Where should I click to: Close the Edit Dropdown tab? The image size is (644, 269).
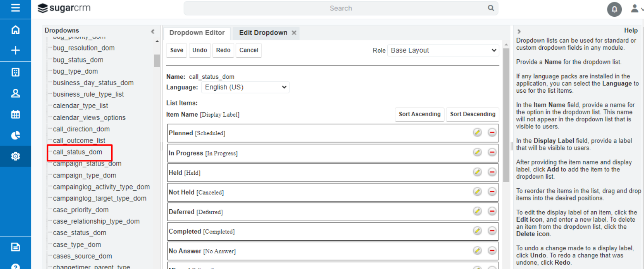pyautogui.click(x=294, y=33)
